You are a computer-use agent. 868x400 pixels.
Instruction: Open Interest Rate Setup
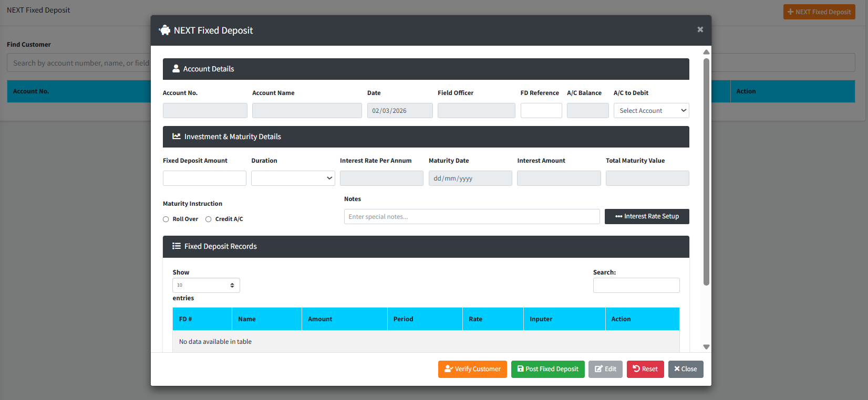[x=646, y=217]
